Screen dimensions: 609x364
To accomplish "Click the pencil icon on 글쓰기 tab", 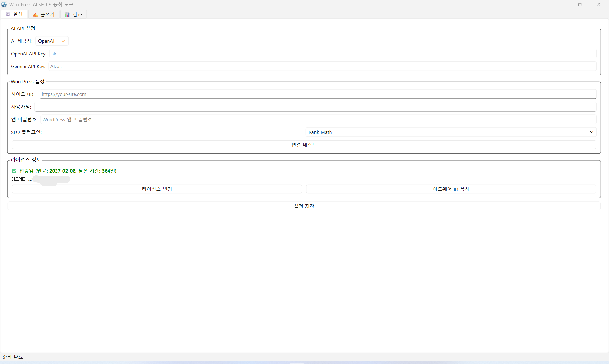I will click(x=35, y=15).
